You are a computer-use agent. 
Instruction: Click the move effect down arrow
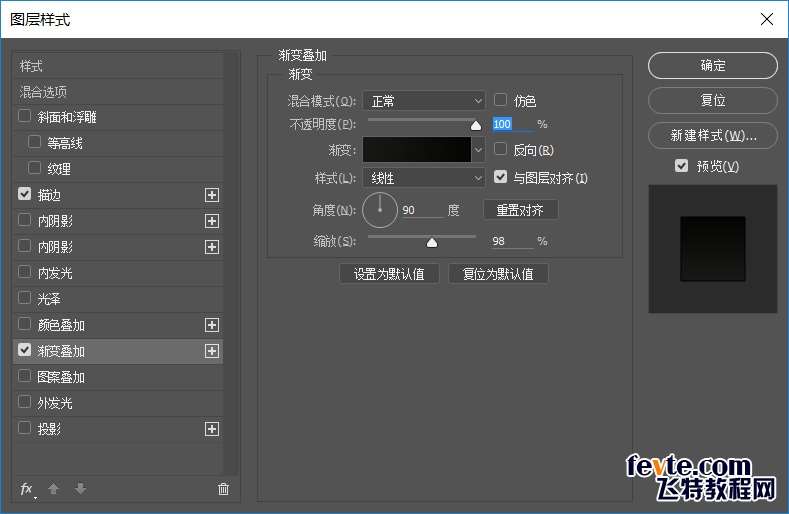[81, 488]
